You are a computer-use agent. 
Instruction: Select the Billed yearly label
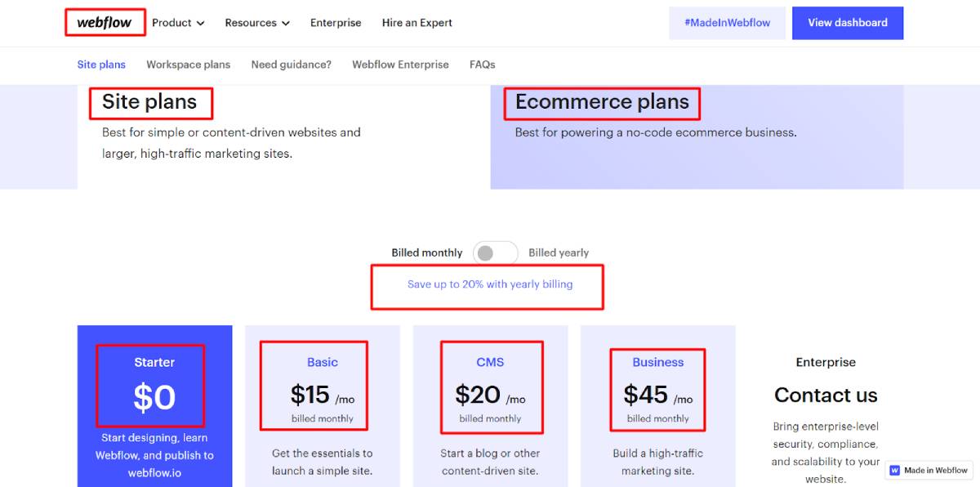[x=559, y=253]
